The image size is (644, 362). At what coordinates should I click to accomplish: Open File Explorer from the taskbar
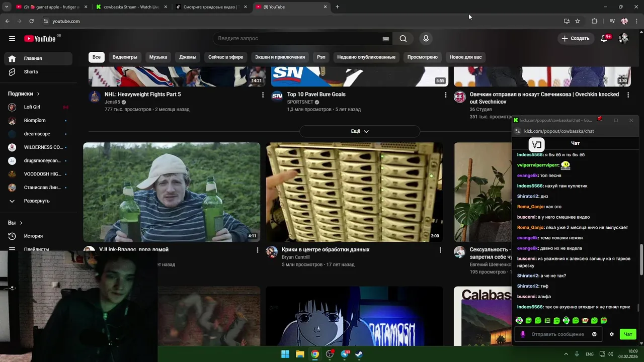(300, 354)
